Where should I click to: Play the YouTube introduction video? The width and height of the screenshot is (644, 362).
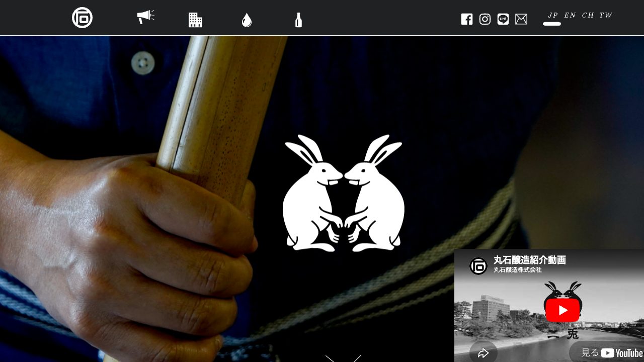pos(563,310)
